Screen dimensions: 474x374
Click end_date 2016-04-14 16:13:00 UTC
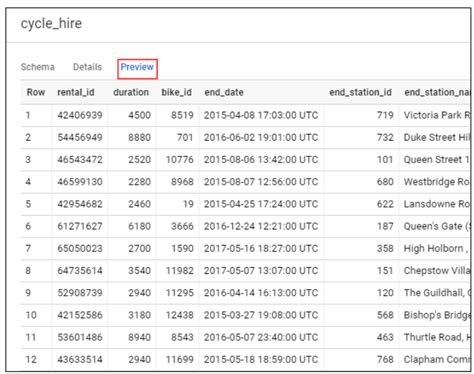[x=261, y=293]
